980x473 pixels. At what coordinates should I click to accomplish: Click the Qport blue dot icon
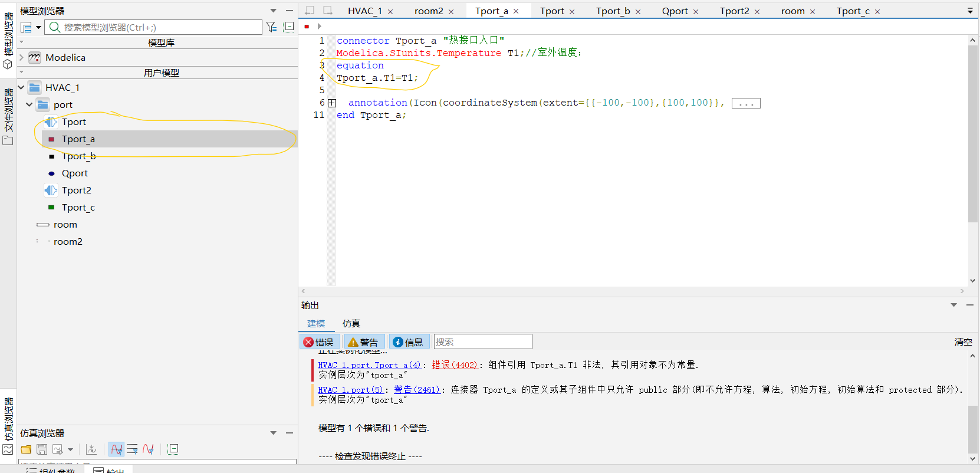point(51,173)
